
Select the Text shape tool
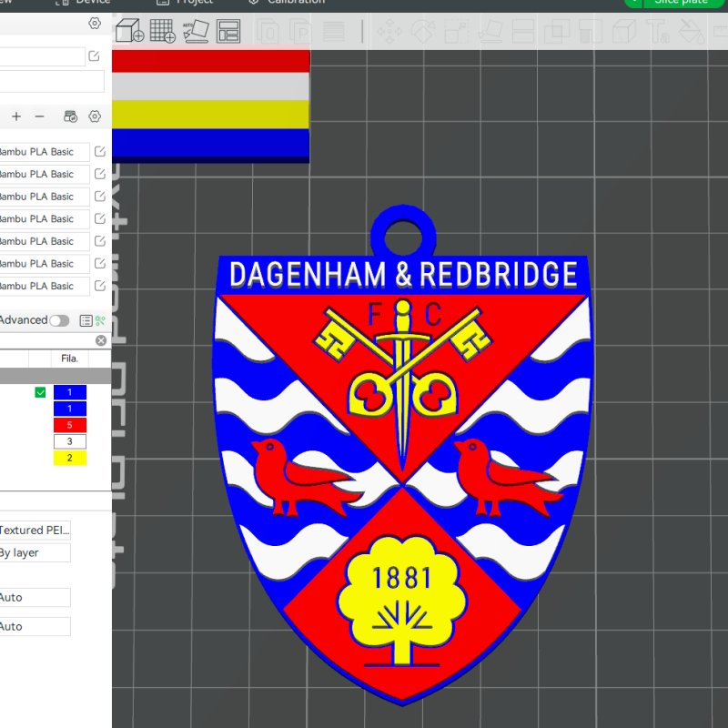658,31
